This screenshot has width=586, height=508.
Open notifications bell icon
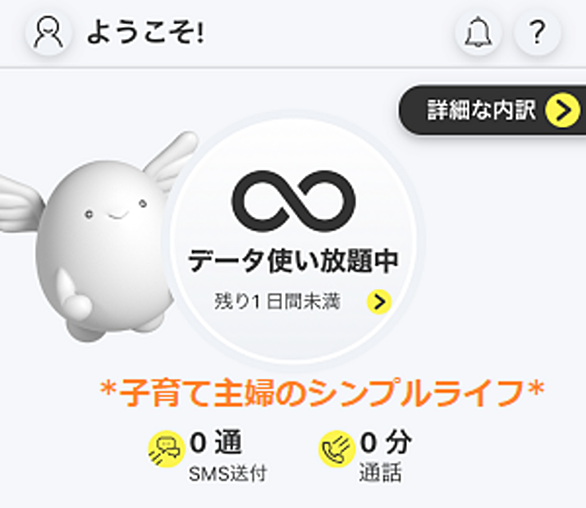pyautogui.click(x=478, y=33)
